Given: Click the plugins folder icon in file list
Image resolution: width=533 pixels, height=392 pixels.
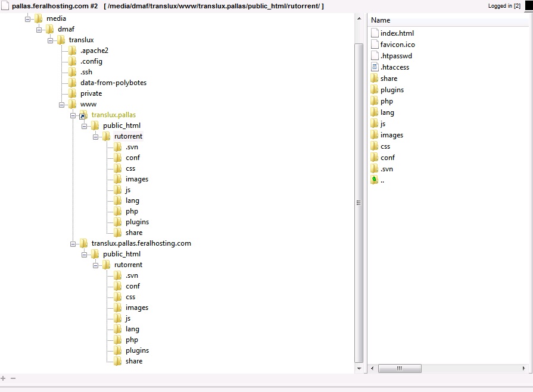Looking at the screenshot, I should [x=374, y=89].
